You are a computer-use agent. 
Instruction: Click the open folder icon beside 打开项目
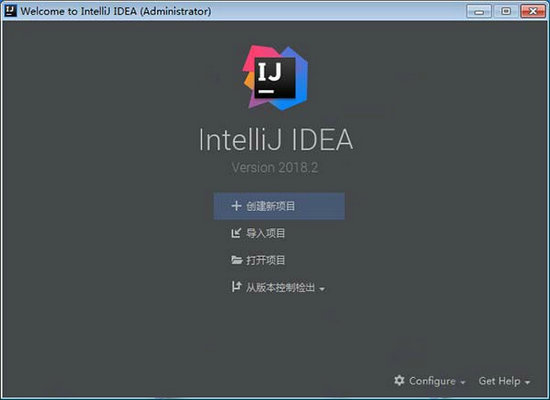click(237, 260)
